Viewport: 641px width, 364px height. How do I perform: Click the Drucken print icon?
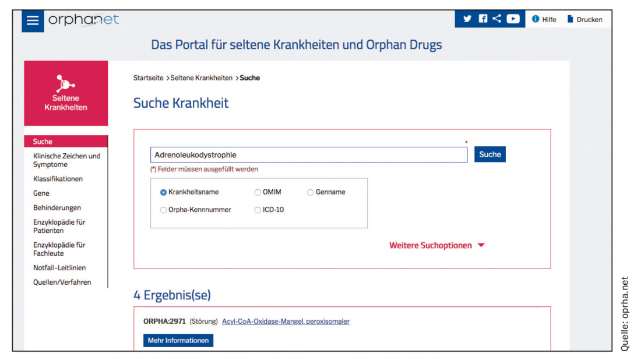click(x=570, y=19)
